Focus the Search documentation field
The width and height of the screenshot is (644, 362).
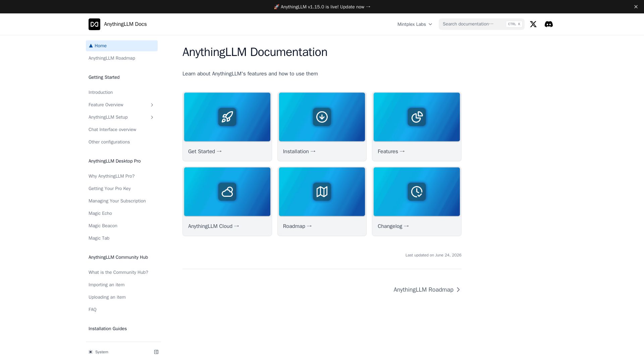[481, 24]
